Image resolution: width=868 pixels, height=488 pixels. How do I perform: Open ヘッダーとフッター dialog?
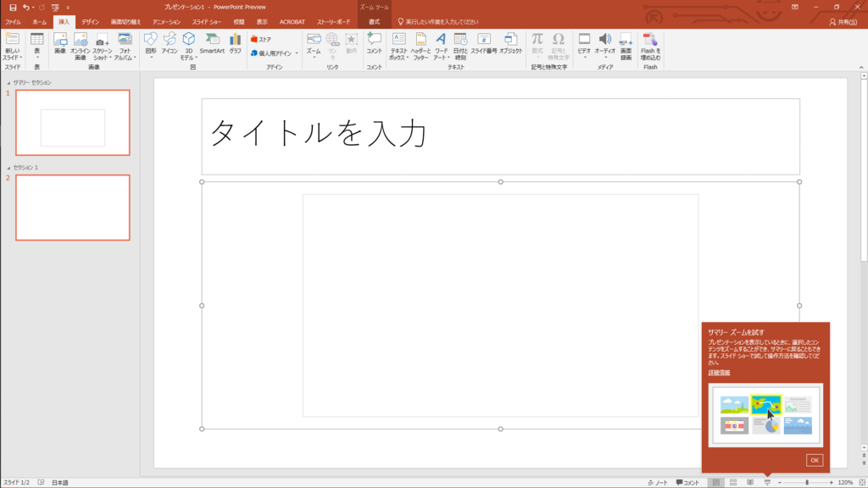(x=420, y=46)
